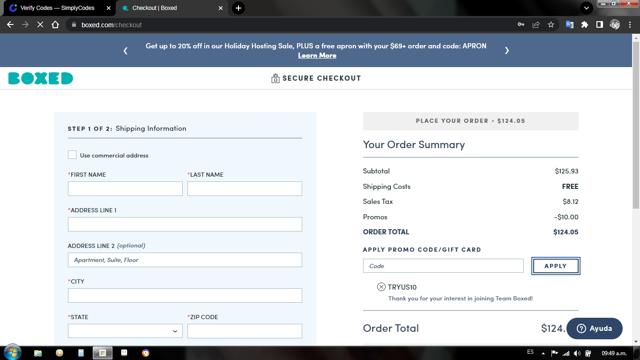Open File Explorer from the taskbar
The height and width of the screenshot is (360, 640).
38,353
